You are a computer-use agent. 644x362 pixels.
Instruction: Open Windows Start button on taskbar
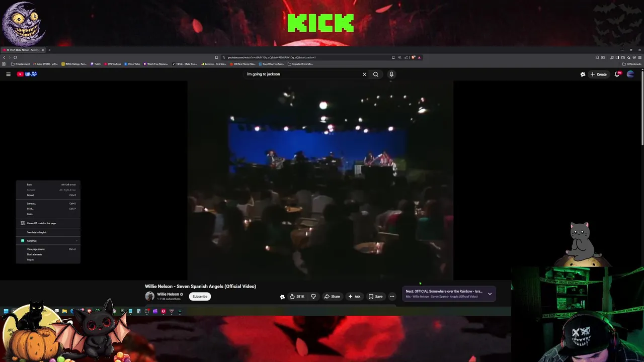[x=6, y=311]
